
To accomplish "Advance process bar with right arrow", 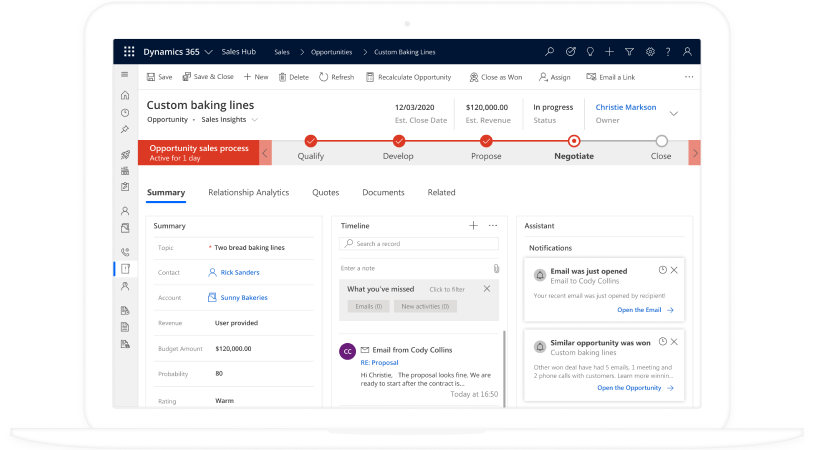I will pos(695,153).
